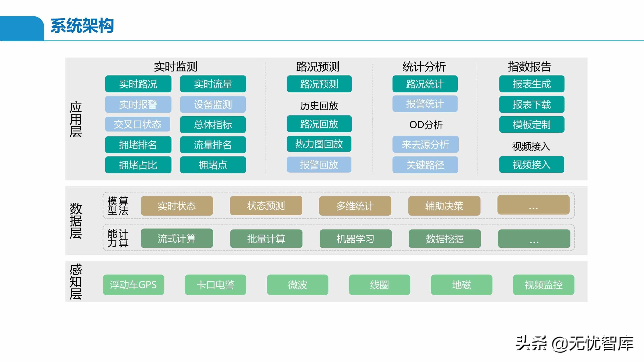Click the 拥堵占比 box
This screenshot has height=362, width=644.
[x=138, y=165]
